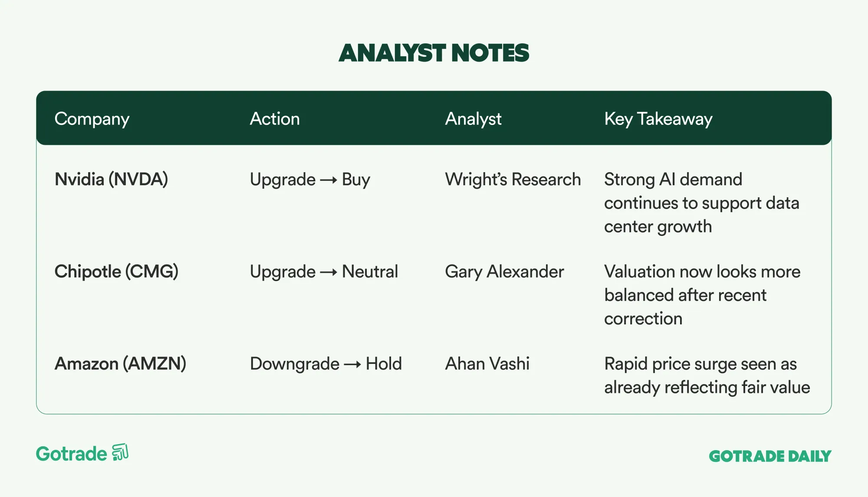Image resolution: width=868 pixels, height=497 pixels.
Task: Click analyst name Wright's Research
Action: click(x=513, y=179)
